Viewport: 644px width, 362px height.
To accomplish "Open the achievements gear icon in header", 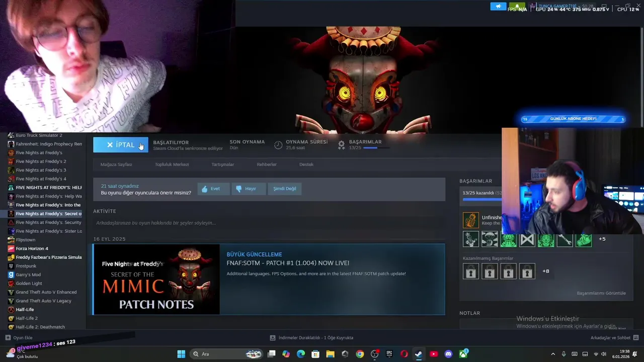I will point(341,145).
